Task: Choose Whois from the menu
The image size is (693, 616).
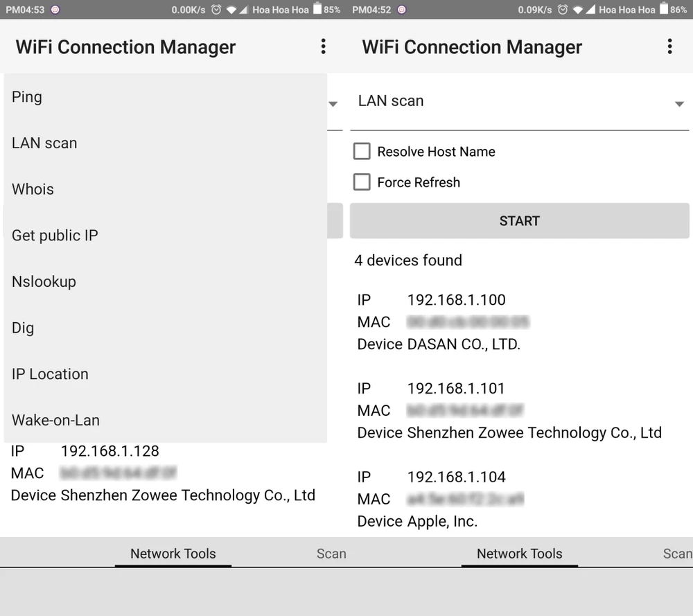Action: [x=33, y=188]
